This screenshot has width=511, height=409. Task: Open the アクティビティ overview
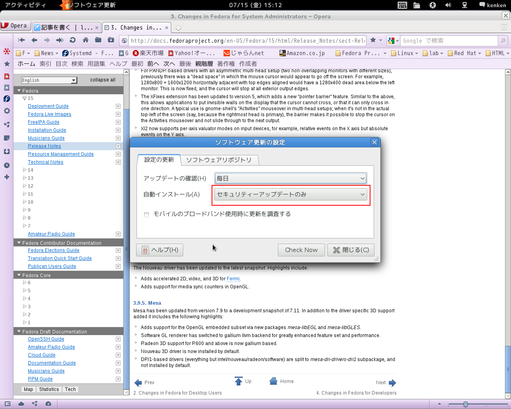click(25, 5)
